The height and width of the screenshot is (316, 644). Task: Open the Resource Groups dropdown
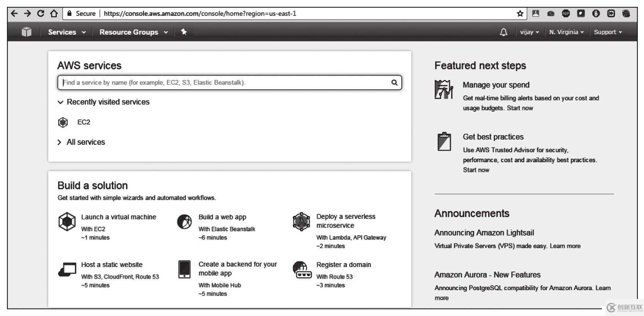coord(134,32)
